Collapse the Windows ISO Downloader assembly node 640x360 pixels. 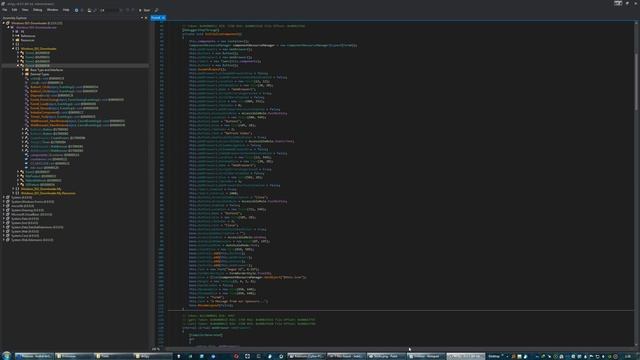click(x=4, y=23)
